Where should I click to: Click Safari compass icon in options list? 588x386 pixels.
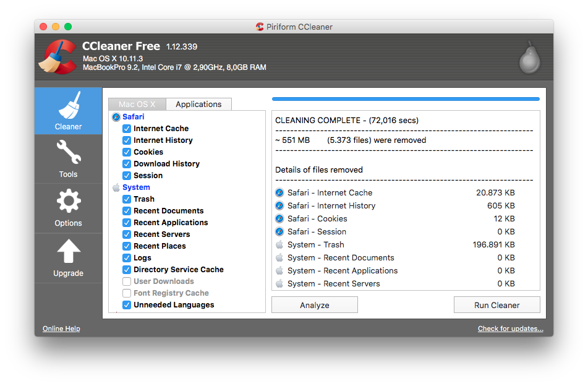[116, 117]
